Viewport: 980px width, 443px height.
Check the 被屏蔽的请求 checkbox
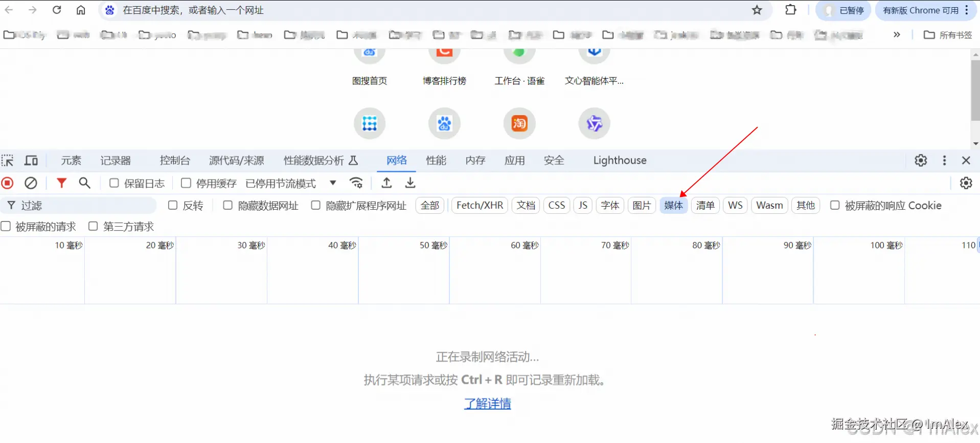point(6,226)
